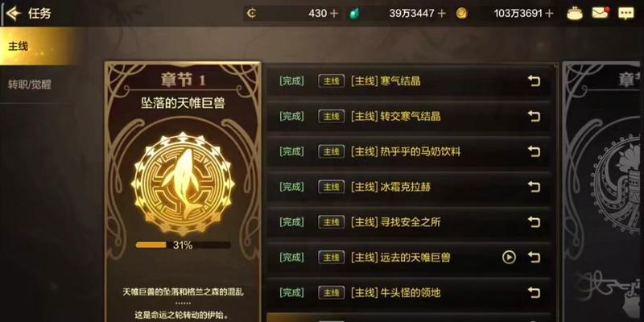Click return arrow on 热乎乎的马奶饮料 quest
Viewport: 644px width, 322px height.
[x=534, y=151]
